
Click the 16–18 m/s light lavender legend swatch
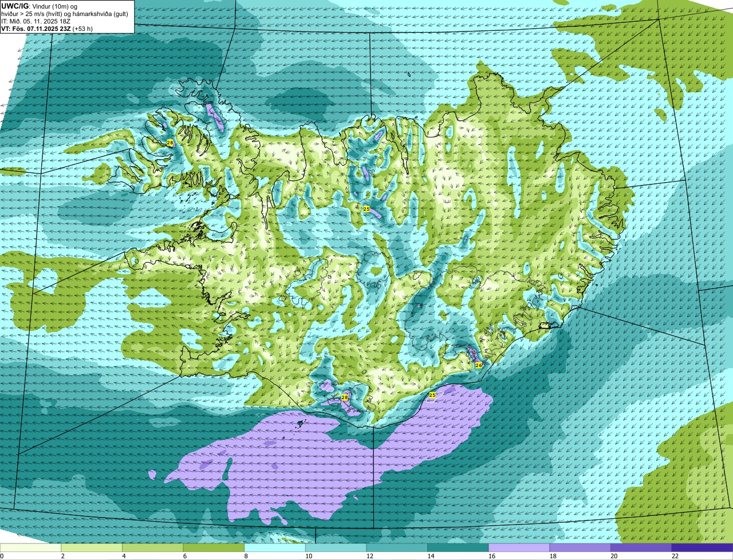(x=519, y=547)
